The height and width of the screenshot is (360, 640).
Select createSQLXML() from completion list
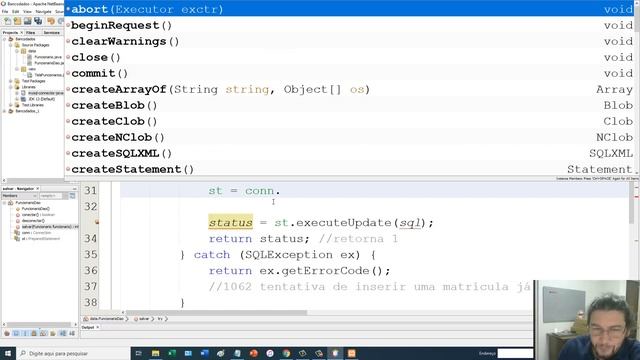[x=349, y=153]
